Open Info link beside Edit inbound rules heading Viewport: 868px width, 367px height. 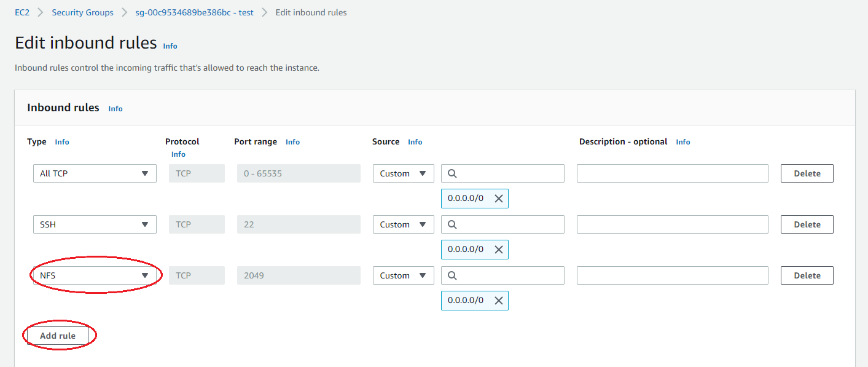[170, 46]
